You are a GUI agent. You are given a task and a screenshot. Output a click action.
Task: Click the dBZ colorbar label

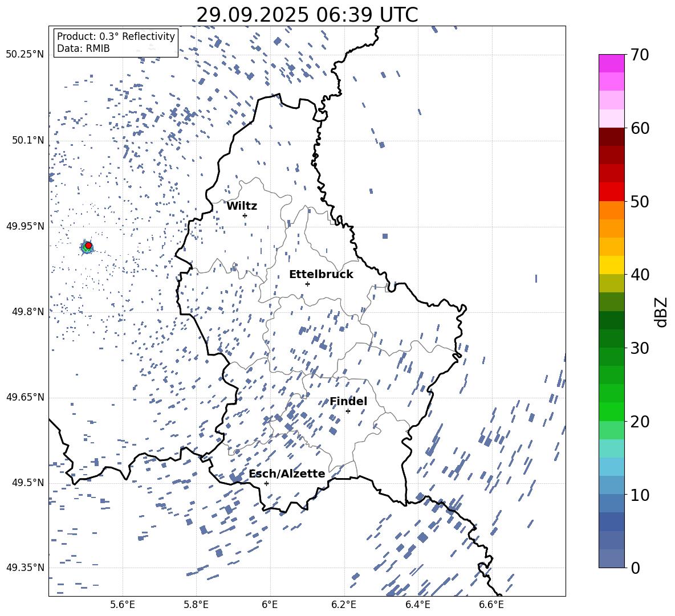662,312
